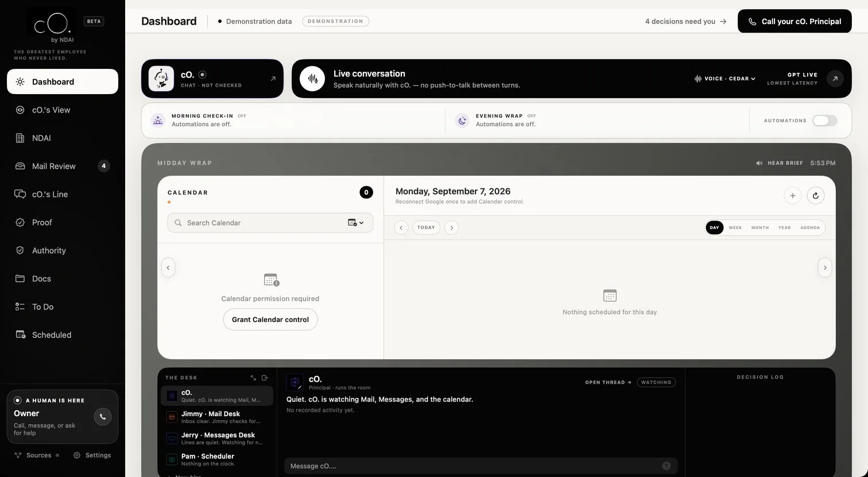The width and height of the screenshot is (868, 477).
Task: Open the calendar filter dropdown in search
Action: [x=356, y=223]
